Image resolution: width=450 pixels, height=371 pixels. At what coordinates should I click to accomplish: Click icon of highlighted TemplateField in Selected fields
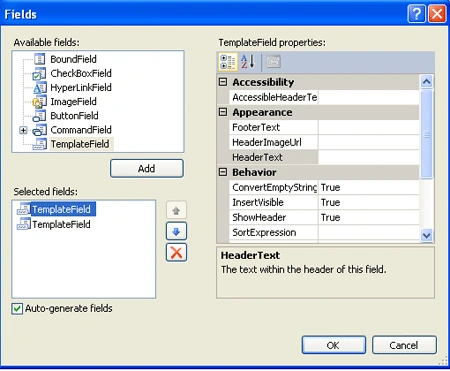pyautogui.click(x=24, y=209)
